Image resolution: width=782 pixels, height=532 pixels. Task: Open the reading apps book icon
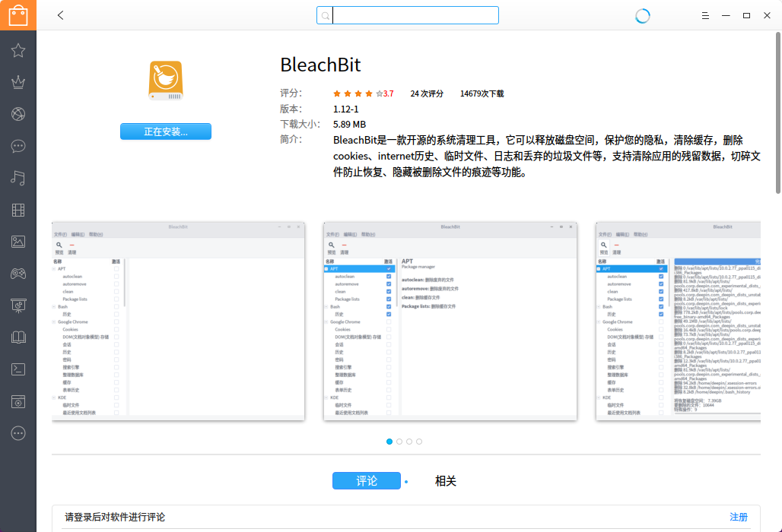(18, 337)
